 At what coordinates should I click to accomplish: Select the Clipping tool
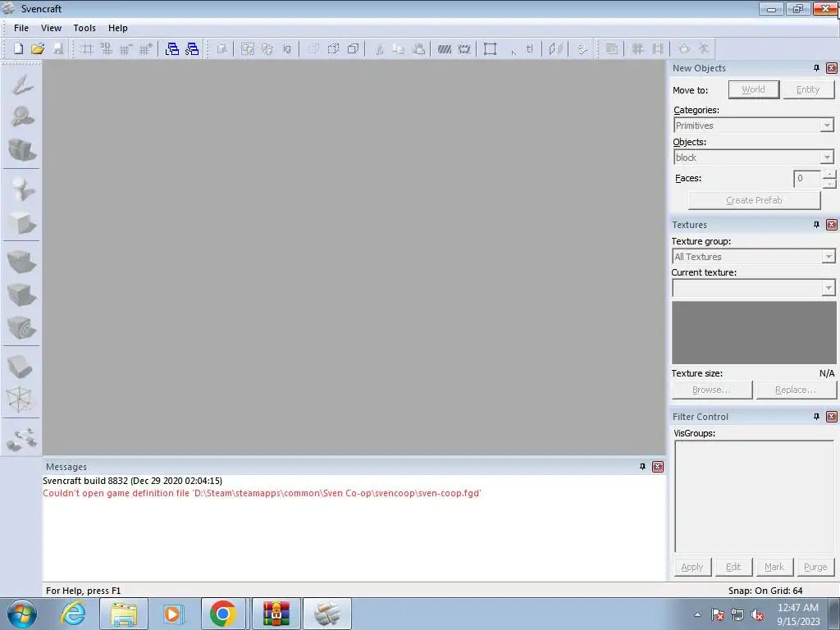point(21,367)
